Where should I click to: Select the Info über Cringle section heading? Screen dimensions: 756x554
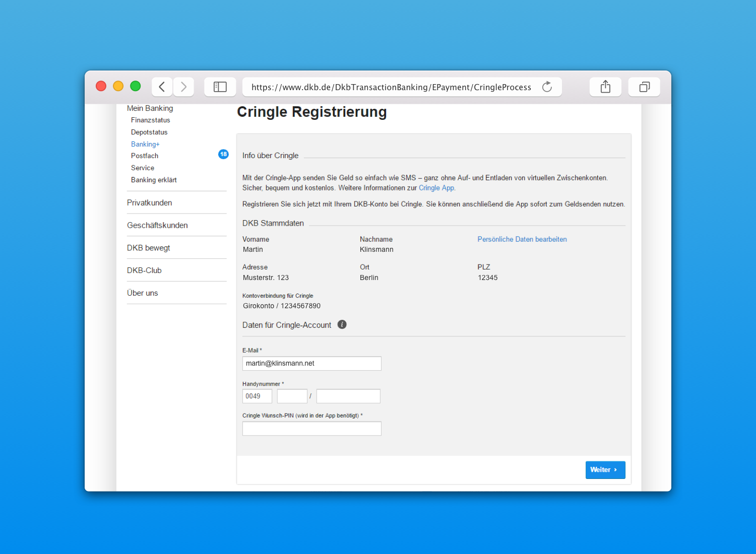coord(270,156)
